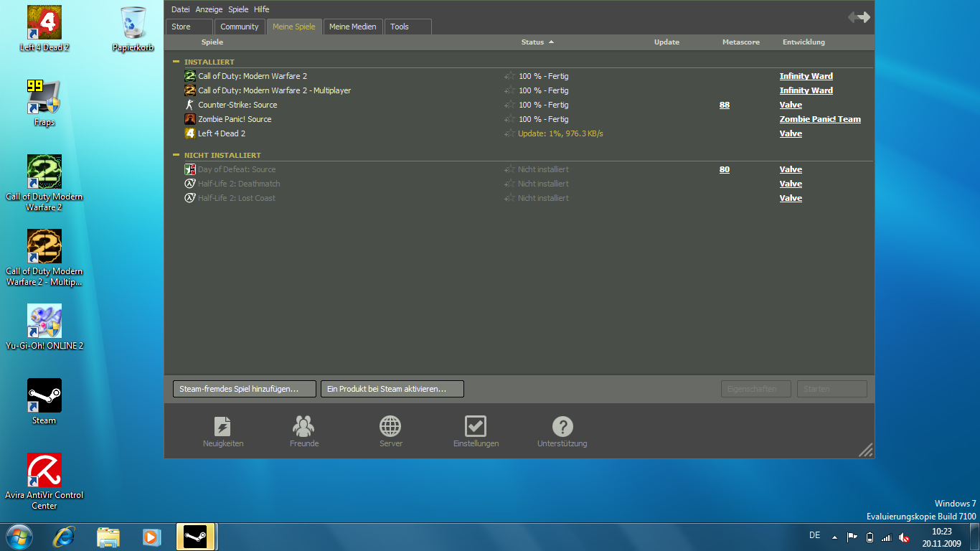
Task: Open Call of Duty Modern Warfare 2 desktop shortcut
Action: tap(44, 172)
